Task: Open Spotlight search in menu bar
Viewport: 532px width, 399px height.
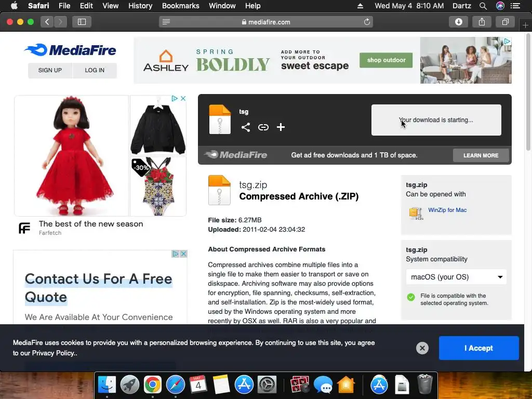Action: (483, 6)
